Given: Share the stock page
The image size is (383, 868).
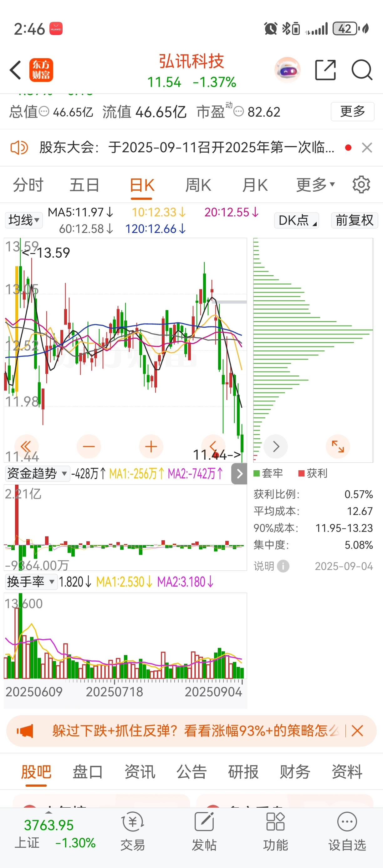Looking at the screenshot, I should (325, 70).
